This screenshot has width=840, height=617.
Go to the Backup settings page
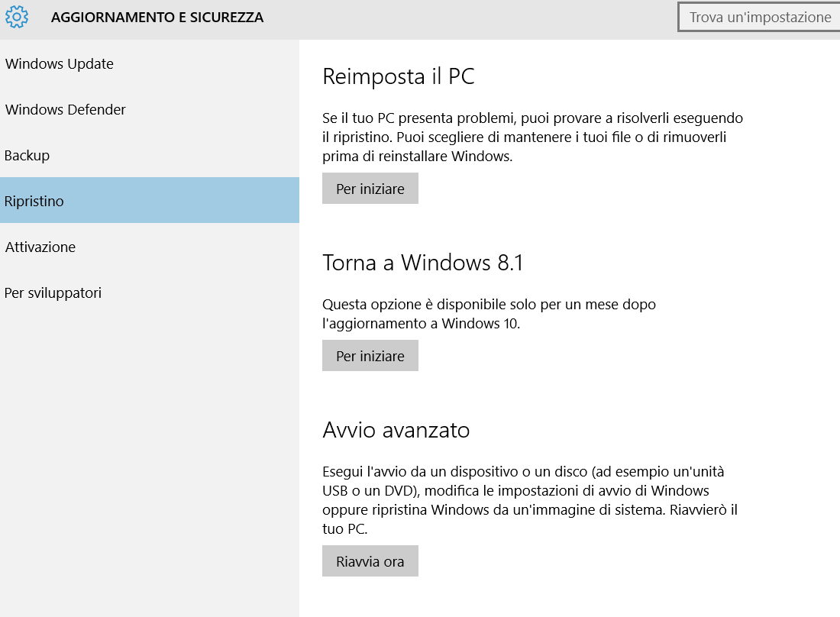(27, 156)
